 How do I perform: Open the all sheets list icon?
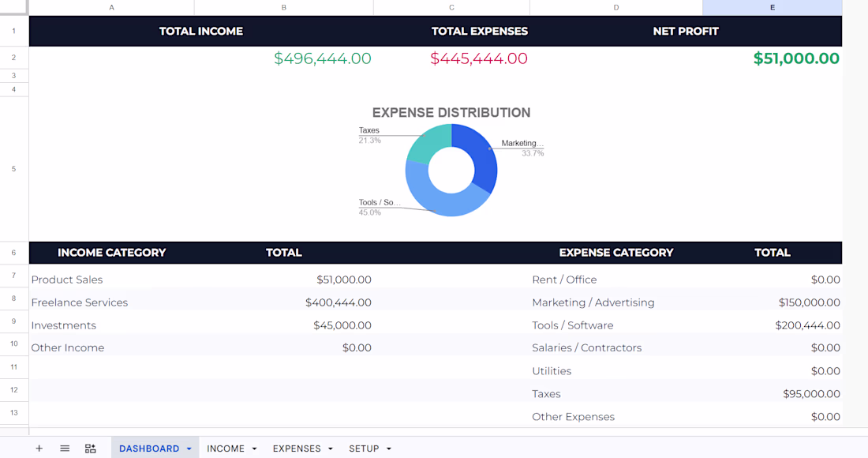point(65,448)
